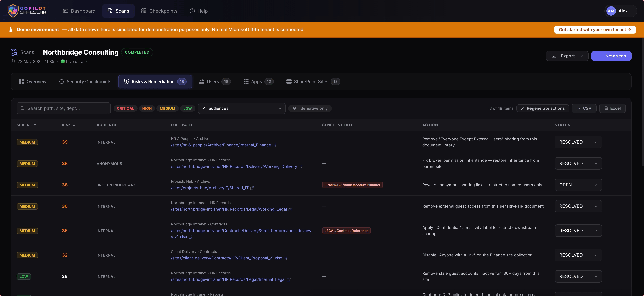Switch to the SharePoint Sites tab
Image resolution: width=644 pixels, height=296 pixels.
313,82
